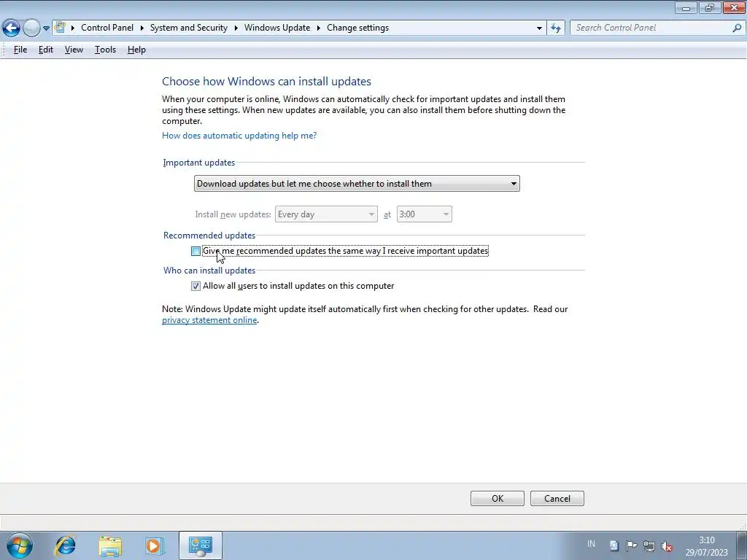Click the search magnifier icon
This screenshot has height=560, width=747.
coord(738,28)
